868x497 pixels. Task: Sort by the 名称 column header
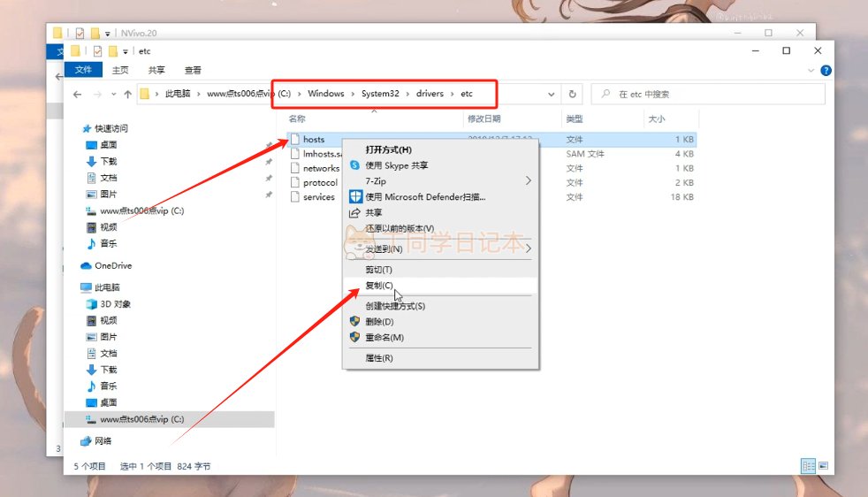click(297, 119)
